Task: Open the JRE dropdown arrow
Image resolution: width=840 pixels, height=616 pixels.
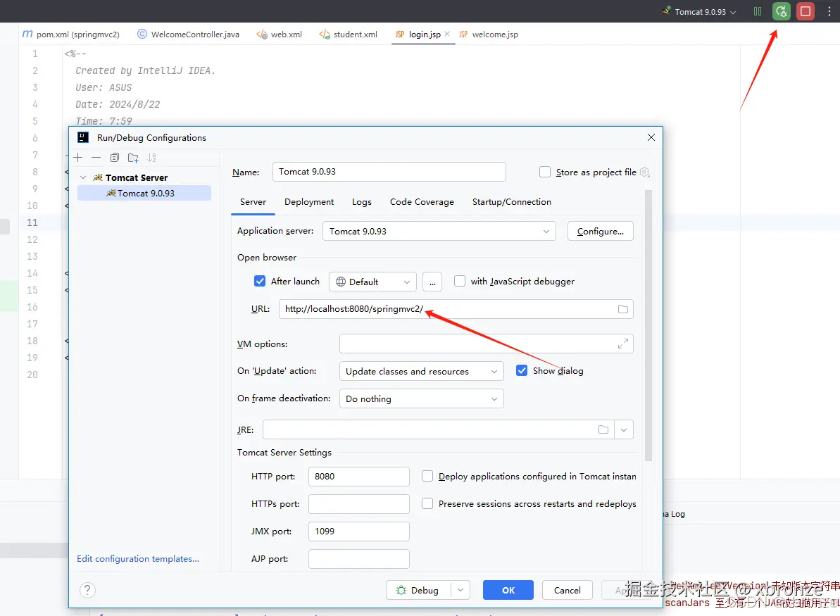Action: [x=624, y=429]
